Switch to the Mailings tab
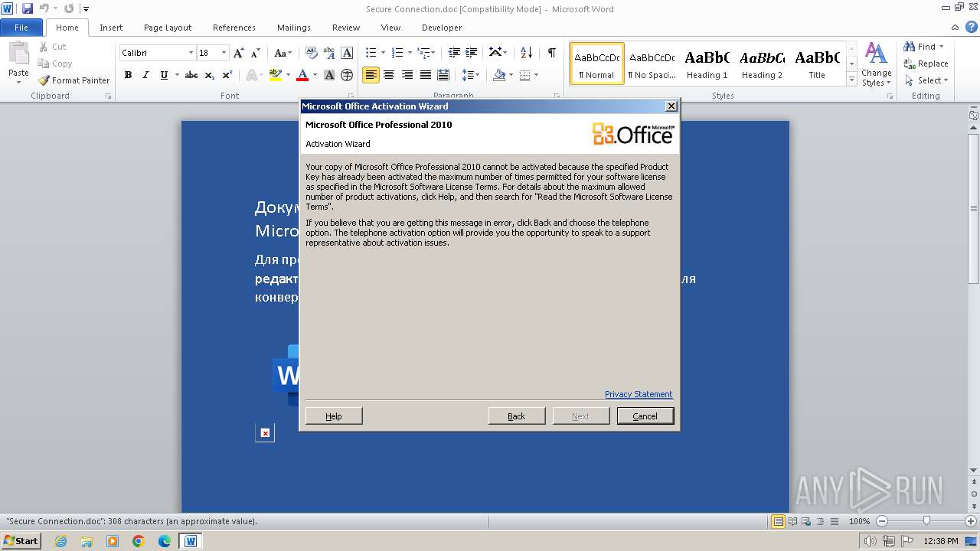 [294, 28]
